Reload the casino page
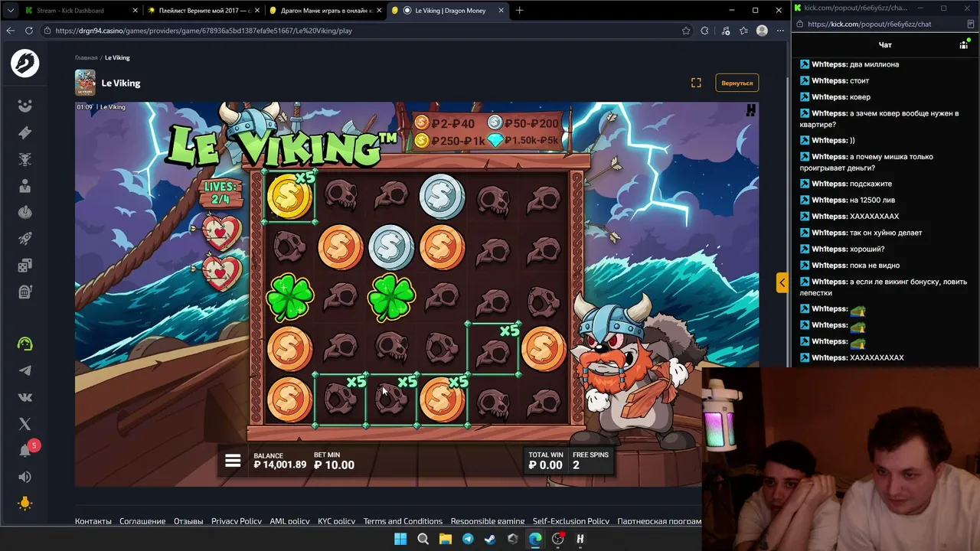 pyautogui.click(x=29, y=31)
